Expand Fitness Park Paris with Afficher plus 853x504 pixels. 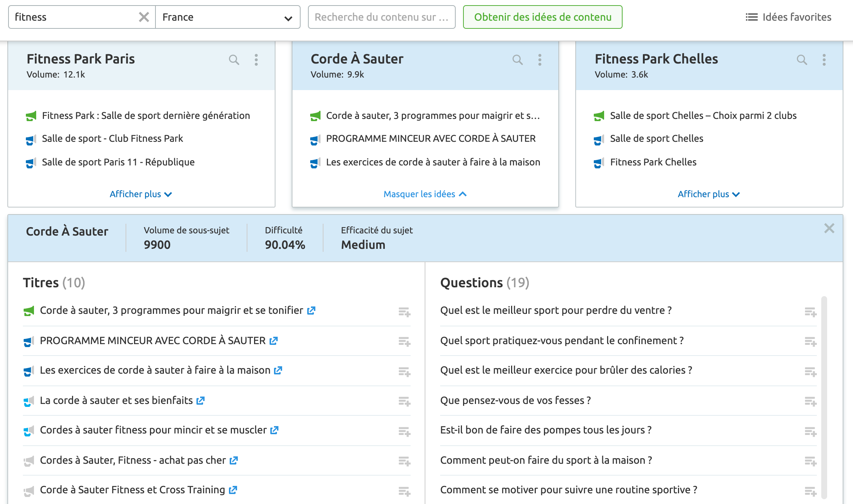pos(141,194)
